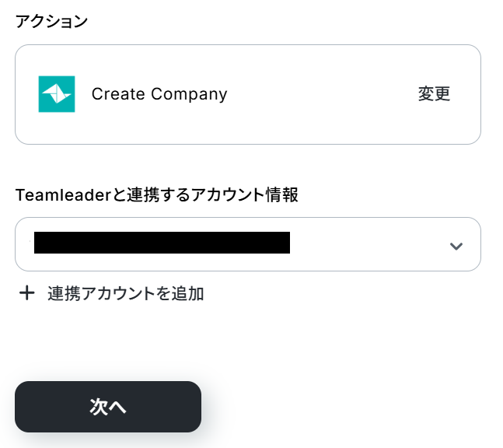Click the plus icon for adding account

coord(27,293)
